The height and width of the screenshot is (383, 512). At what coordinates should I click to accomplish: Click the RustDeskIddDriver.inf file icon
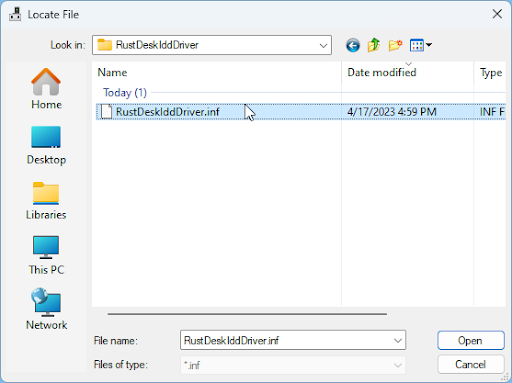106,111
